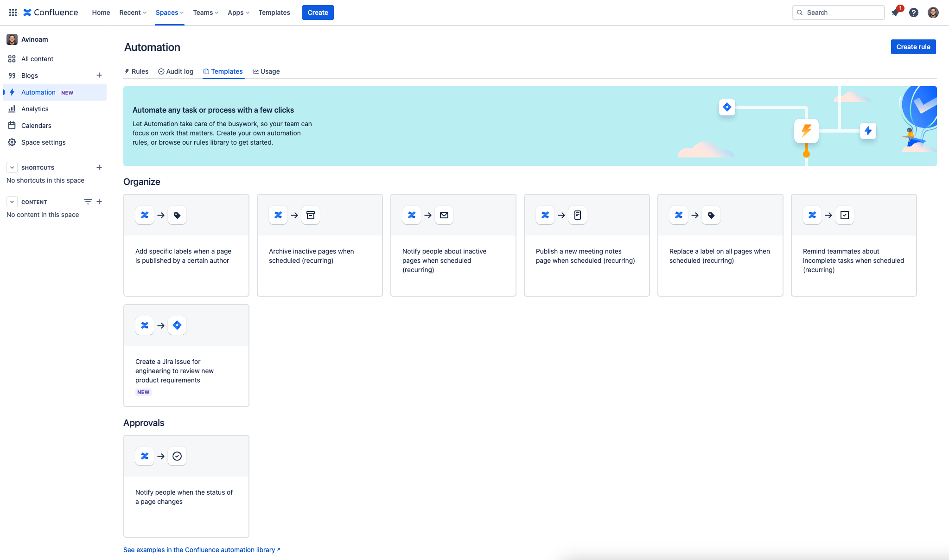The width and height of the screenshot is (949, 560).
Task: Collapse the SHORTCUTS section
Action: pyautogui.click(x=12, y=167)
